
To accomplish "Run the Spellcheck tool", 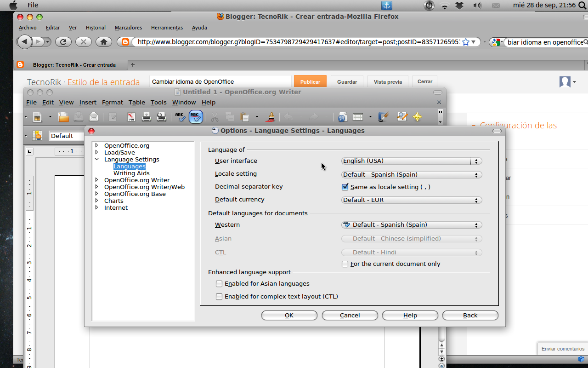I will point(180,117).
